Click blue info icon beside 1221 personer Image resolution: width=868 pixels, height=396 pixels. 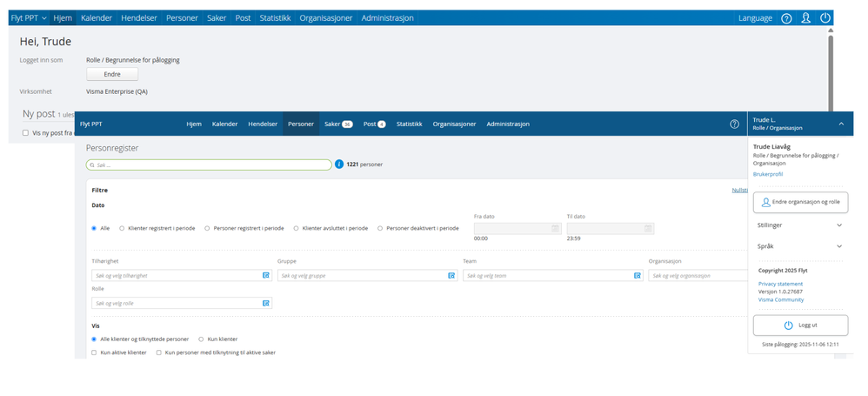[339, 164]
